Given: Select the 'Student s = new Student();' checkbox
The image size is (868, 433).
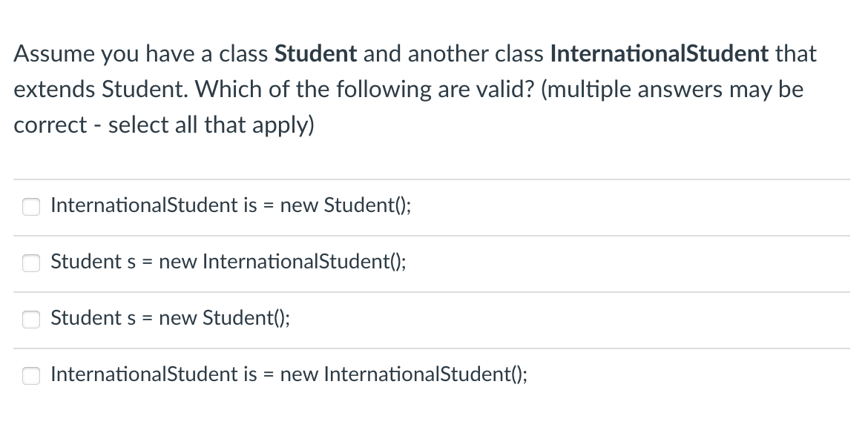Looking at the screenshot, I should pyautogui.click(x=31, y=320).
